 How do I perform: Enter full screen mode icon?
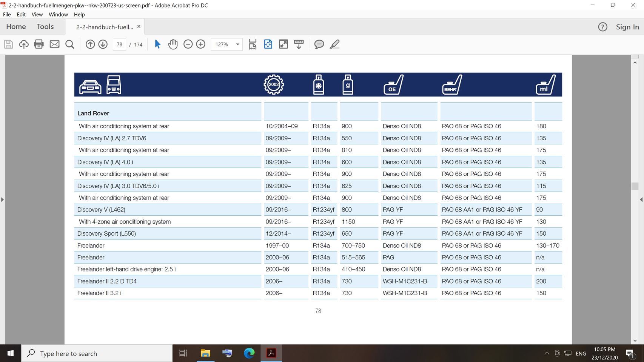tap(283, 44)
